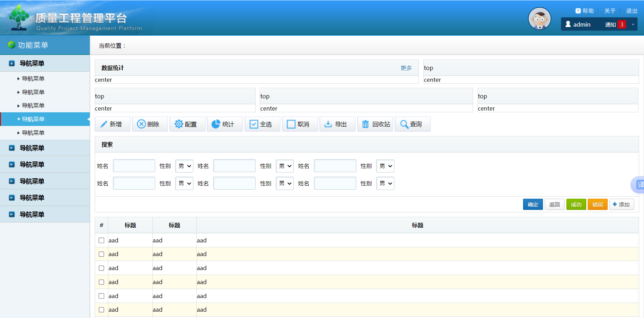Click the user avatar picture
This screenshot has height=318, width=644.
click(539, 19)
